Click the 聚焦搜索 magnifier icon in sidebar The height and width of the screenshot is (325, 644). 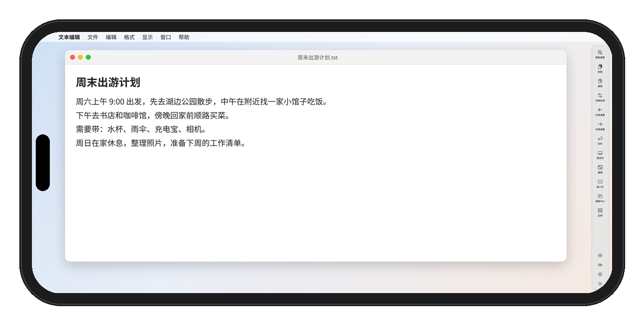[x=600, y=52]
